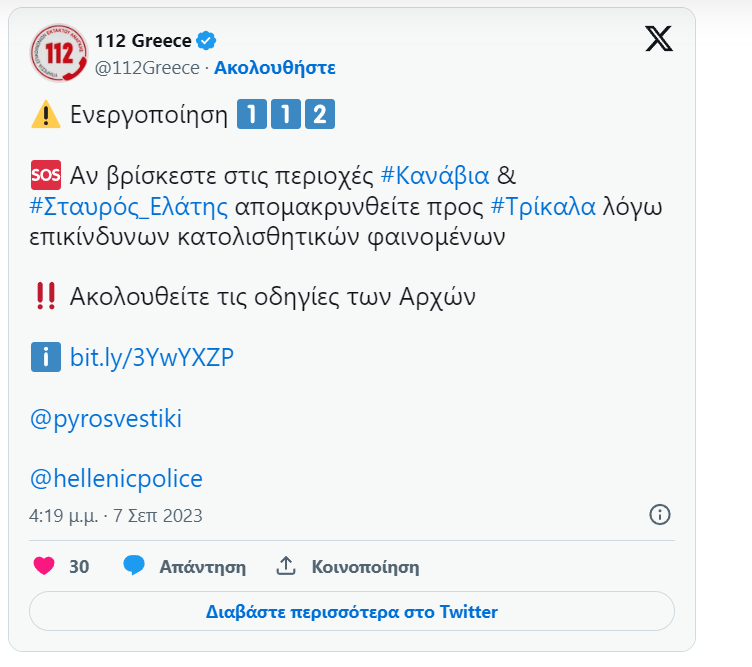Click the blue verified badge
Viewport: 752px width, 667px height.
tap(207, 41)
